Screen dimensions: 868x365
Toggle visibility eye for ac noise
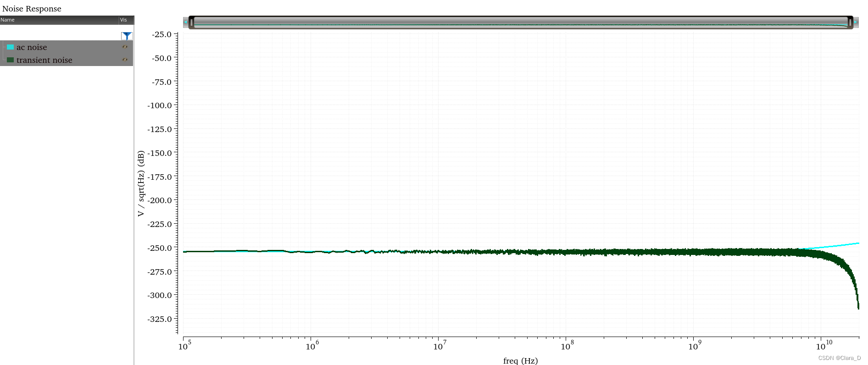[125, 47]
